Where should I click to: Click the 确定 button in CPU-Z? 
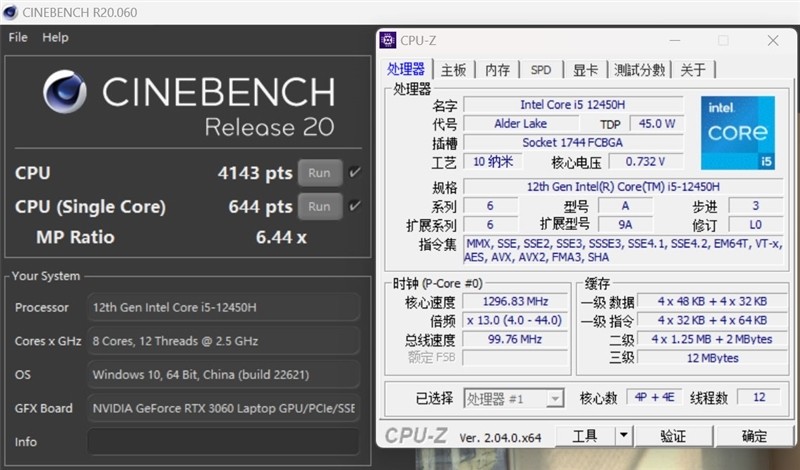tap(755, 436)
